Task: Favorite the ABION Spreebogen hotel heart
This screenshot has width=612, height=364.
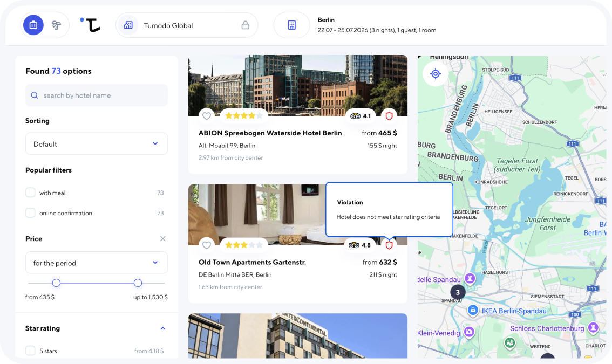Action: coord(207,116)
